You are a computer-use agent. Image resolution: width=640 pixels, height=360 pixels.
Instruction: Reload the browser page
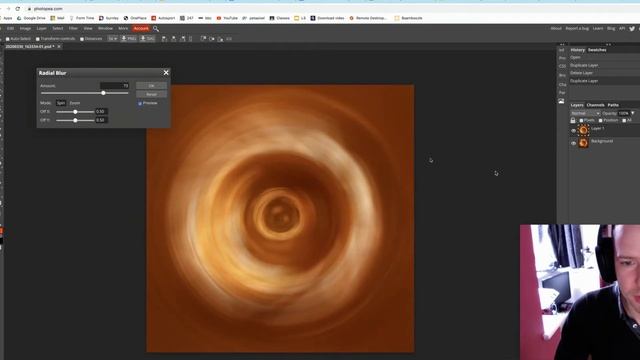point(18,9)
